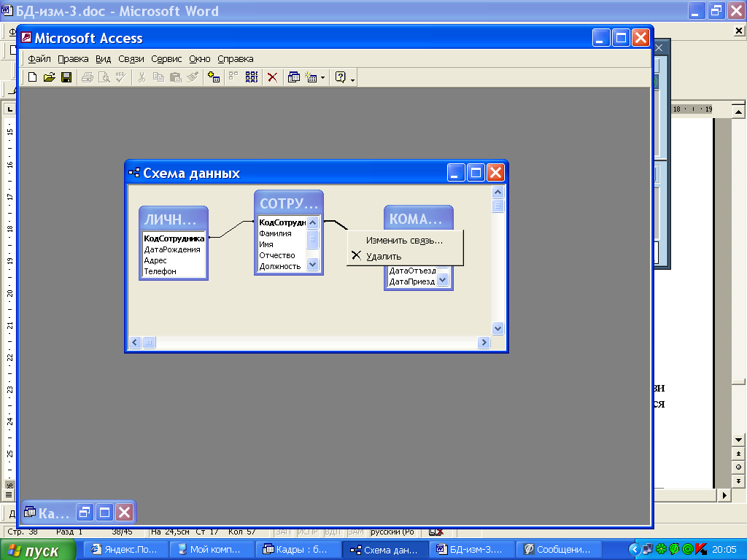Click Схема данных horizontal scrollbar right arrow
747x560 pixels.
click(x=484, y=343)
